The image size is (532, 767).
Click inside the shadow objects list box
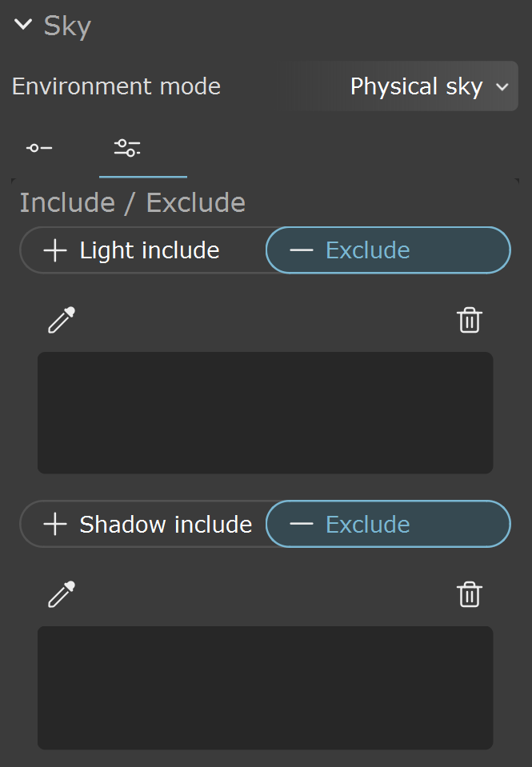[x=266, y=687]
